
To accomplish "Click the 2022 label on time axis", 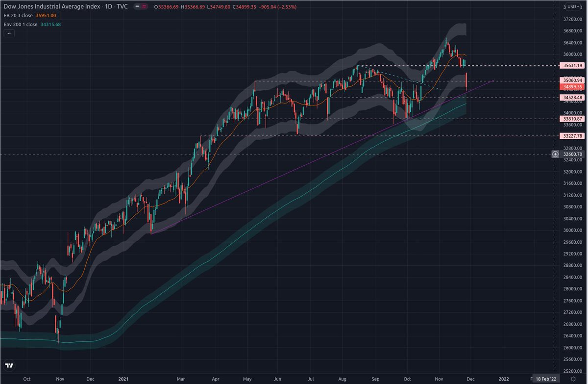I will pos(503,379).
